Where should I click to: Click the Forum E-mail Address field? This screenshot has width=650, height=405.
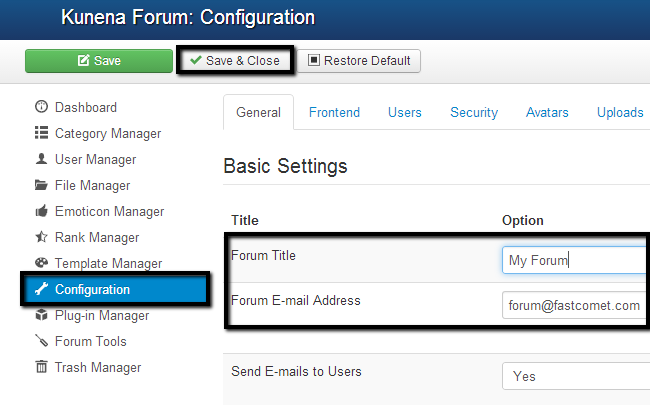click(x=575, y=306)
